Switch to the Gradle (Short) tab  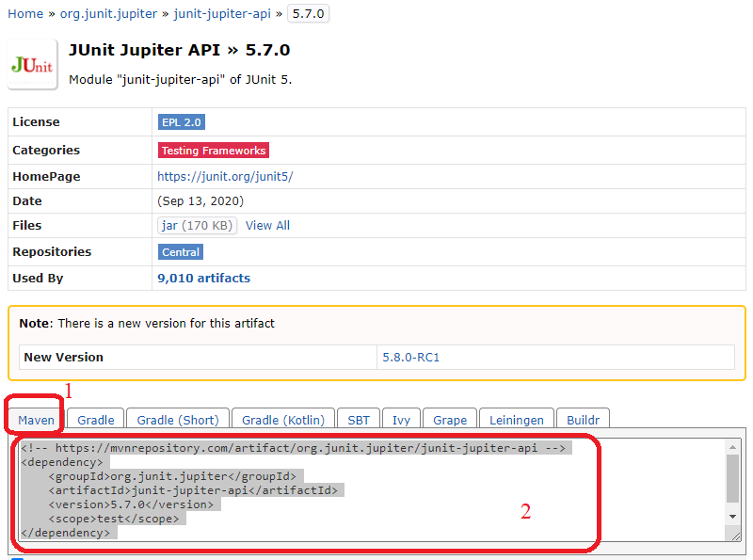[x=178, y=420]
